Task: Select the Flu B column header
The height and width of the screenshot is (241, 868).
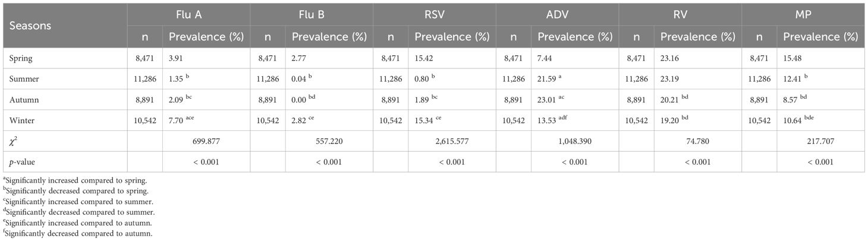Action: (312, 15)
